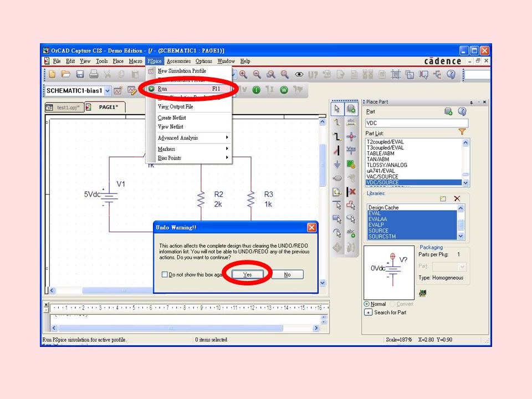Image resolution: width=532 pixels, height=399 pixels.
Task: Click the Place Part panel help icon
Action: 462,111
